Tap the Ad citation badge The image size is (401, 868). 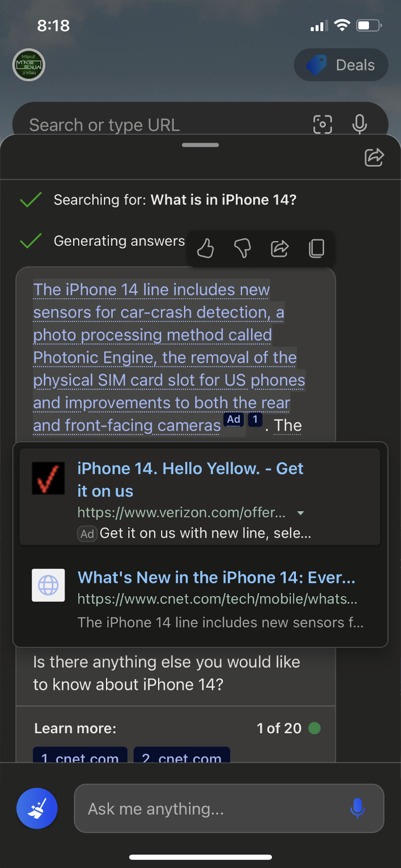[x=233, y=419]
